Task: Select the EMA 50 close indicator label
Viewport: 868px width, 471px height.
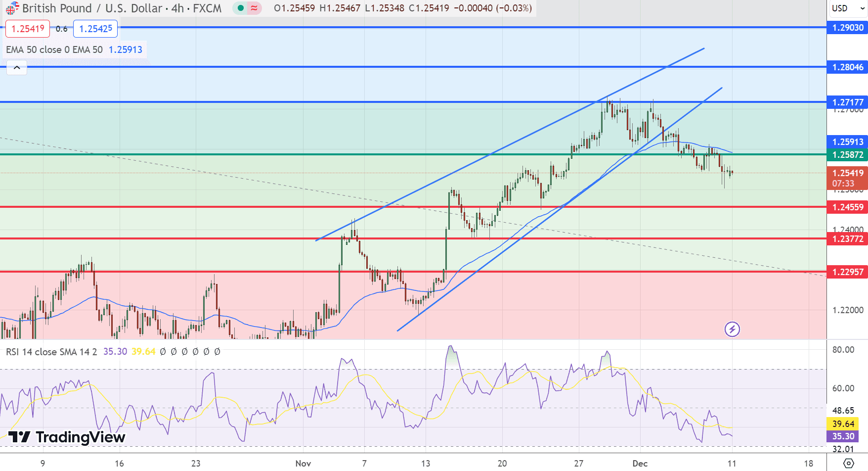Action: point(54,49)
